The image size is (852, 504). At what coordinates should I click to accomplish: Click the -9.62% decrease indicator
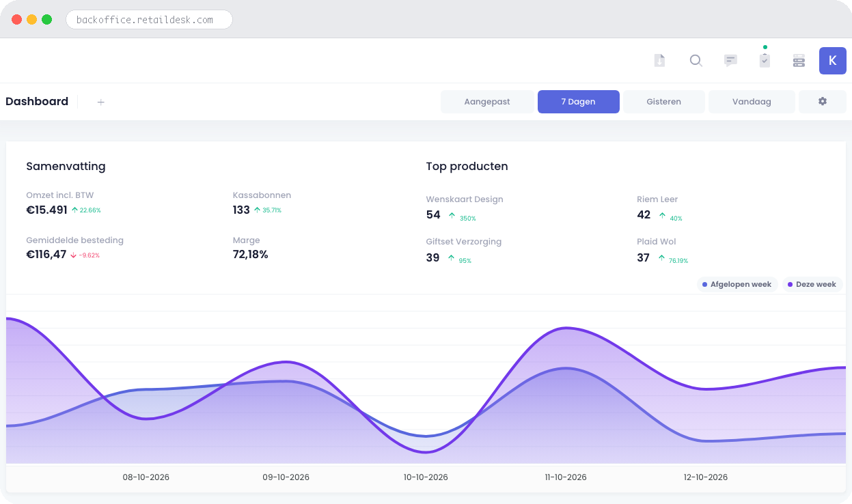(85, 255)
